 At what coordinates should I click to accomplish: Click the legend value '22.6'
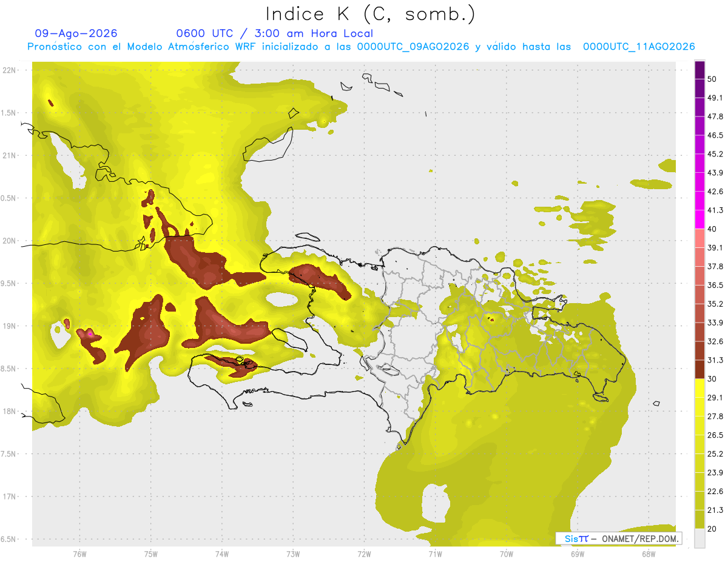pos(715,492)
